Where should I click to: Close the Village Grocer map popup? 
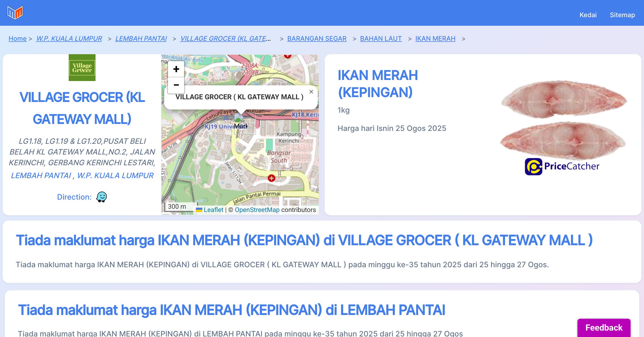(x=311, y=92)
